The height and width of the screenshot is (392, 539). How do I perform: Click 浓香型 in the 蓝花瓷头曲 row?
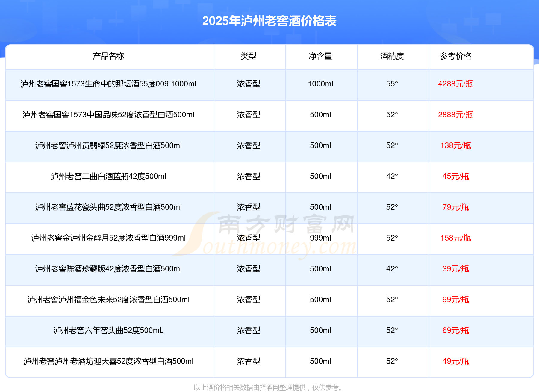[249, 207]
